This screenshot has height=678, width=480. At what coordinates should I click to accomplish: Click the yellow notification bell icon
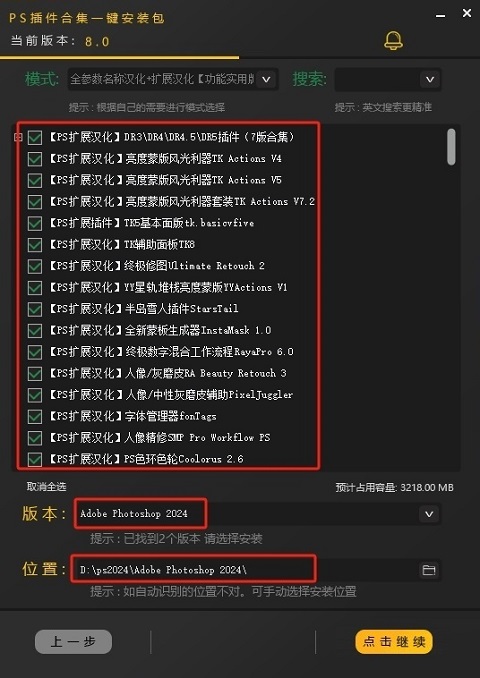(x=393, y=41)
